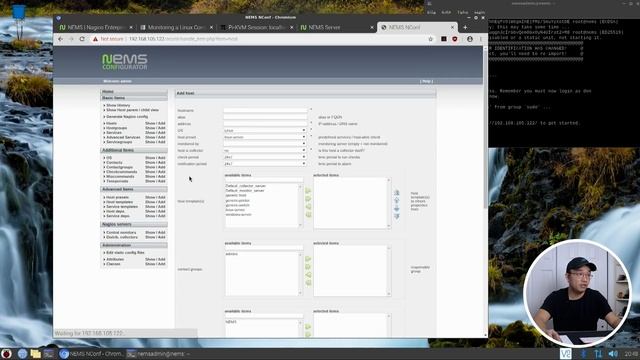
Task: Click second move arrow for host templates
Action: (x=308, y=199)
